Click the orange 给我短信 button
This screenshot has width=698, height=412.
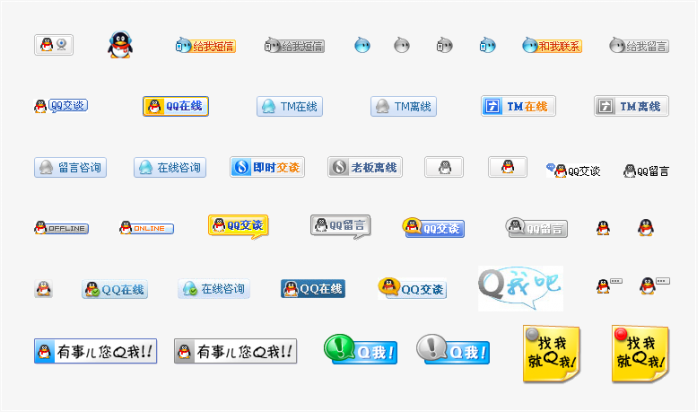[206, 45]
